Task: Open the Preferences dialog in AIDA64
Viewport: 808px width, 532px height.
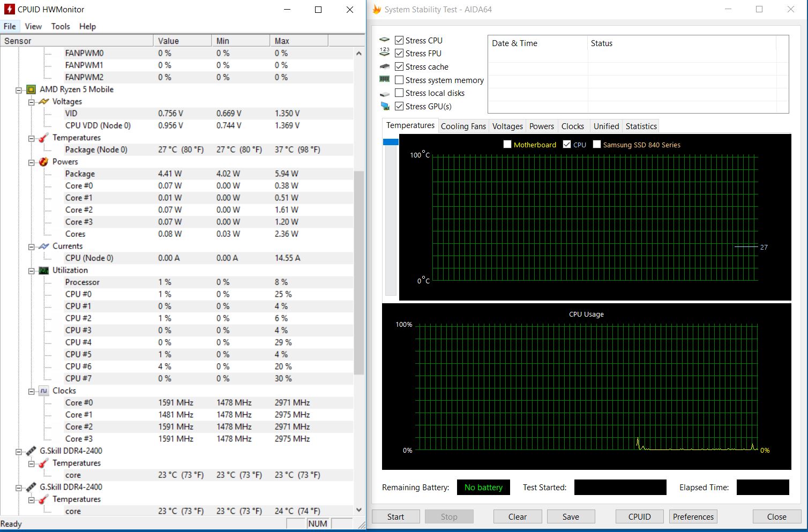Action: coord(693,516)
